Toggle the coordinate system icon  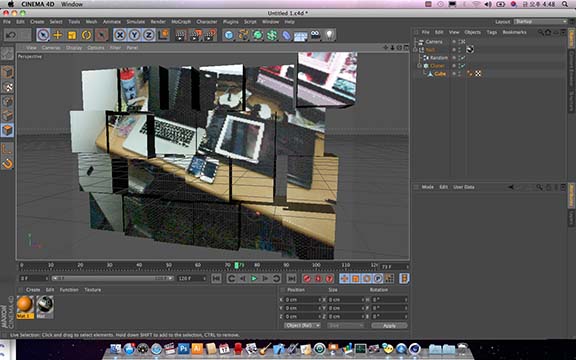coord(163,35)
